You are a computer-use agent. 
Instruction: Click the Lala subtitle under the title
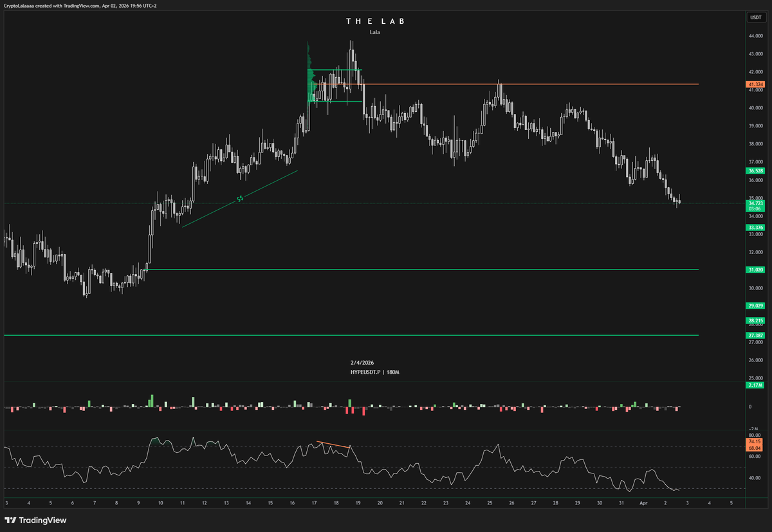(375, 32)
